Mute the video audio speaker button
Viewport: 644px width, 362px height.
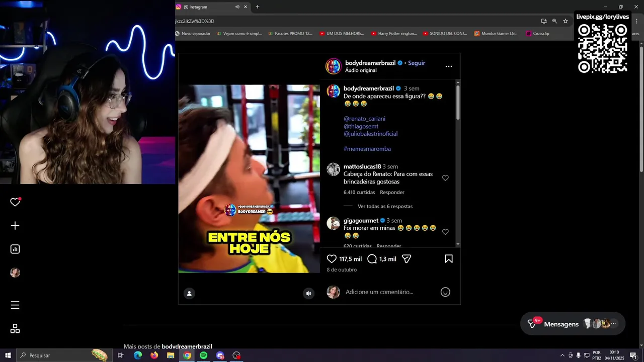pyautogui.click(x=309, y=294)
